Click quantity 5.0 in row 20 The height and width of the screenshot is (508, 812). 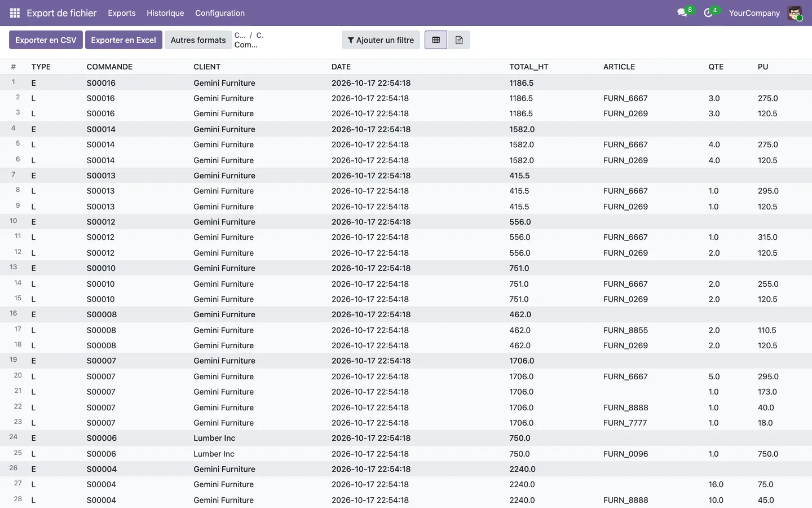tap(714, 376)
